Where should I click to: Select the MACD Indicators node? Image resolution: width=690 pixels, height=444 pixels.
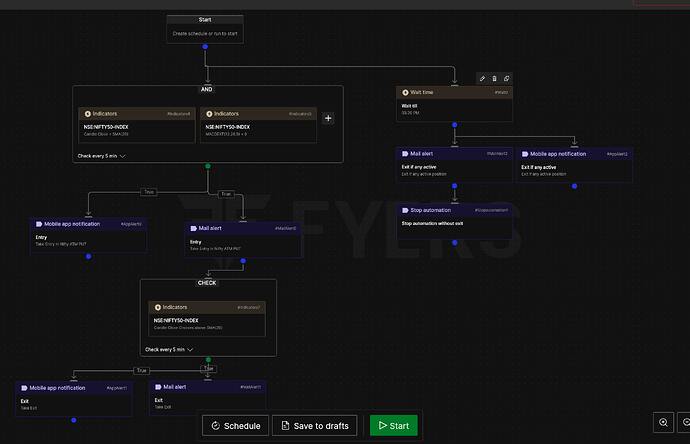click(258, 125)
